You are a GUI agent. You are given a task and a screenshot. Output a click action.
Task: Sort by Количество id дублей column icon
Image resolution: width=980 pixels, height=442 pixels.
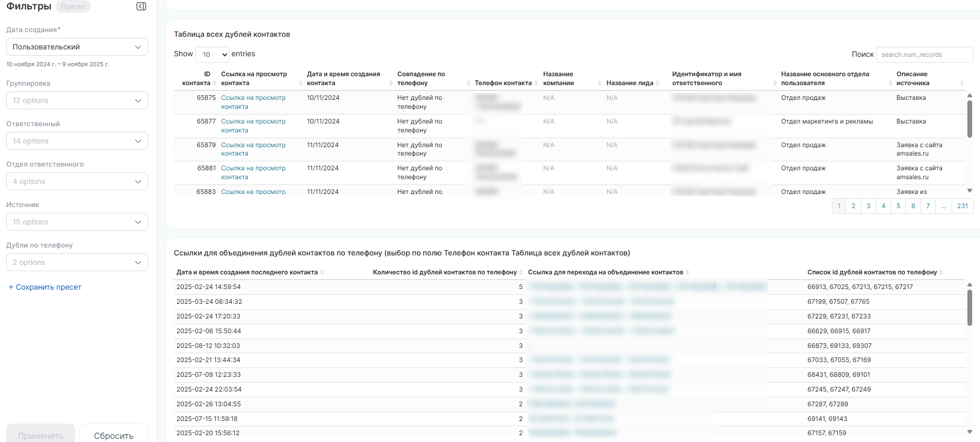(x=521, y=272)
